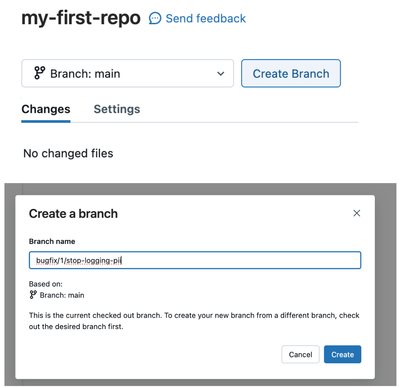Click the 'Based on:' label
400x388 pixels.
click(x=46, y=284)
